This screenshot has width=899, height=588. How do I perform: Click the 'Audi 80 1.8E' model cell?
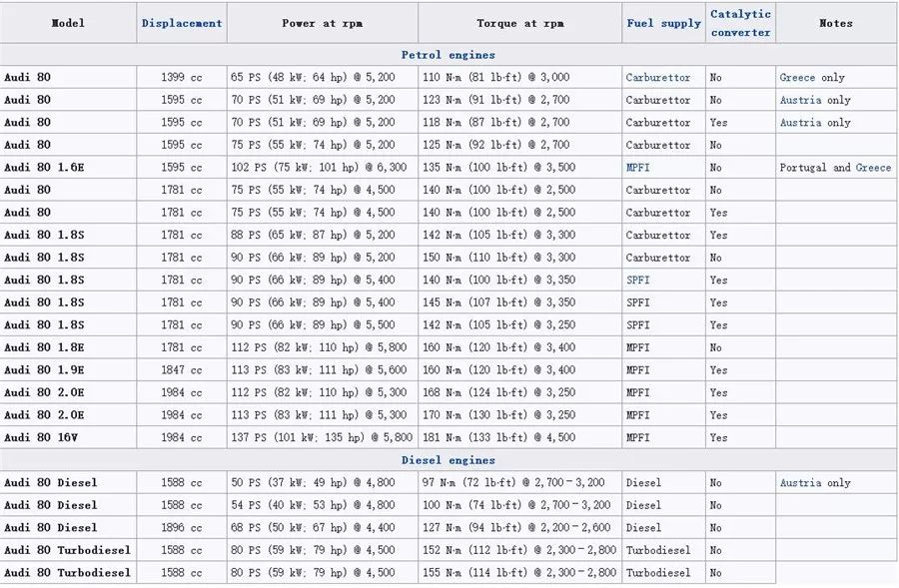pos(68,347)
